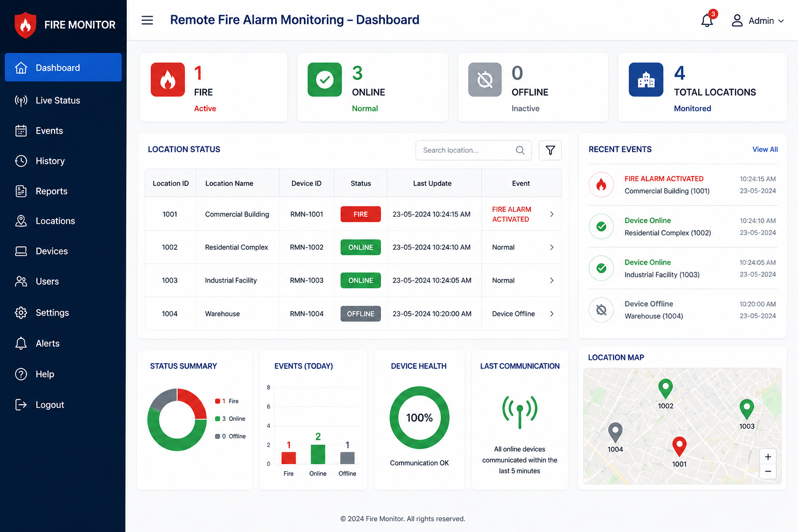Click the 100% device health ring
The image size is (798, 532).
[x=419, y=418]
